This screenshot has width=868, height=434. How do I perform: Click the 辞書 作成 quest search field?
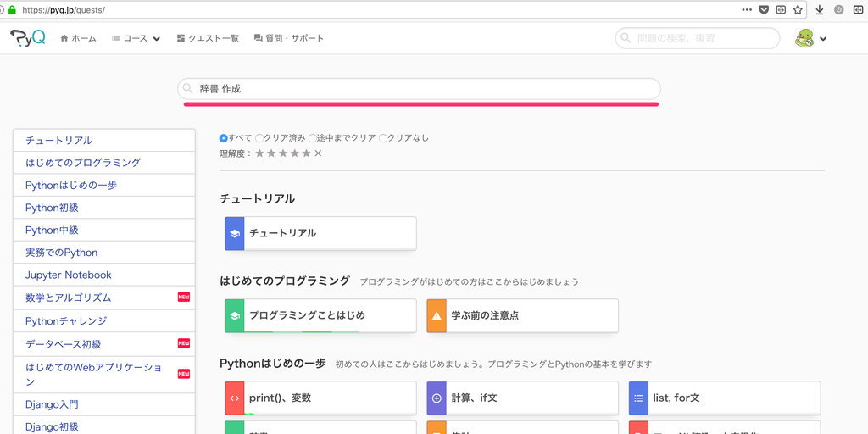419,88
